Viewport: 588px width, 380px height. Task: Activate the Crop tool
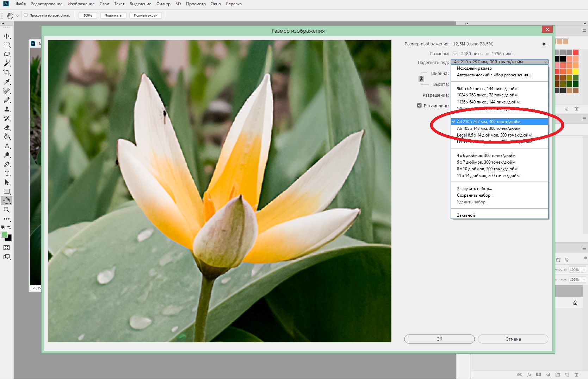[x=7, y=73]
